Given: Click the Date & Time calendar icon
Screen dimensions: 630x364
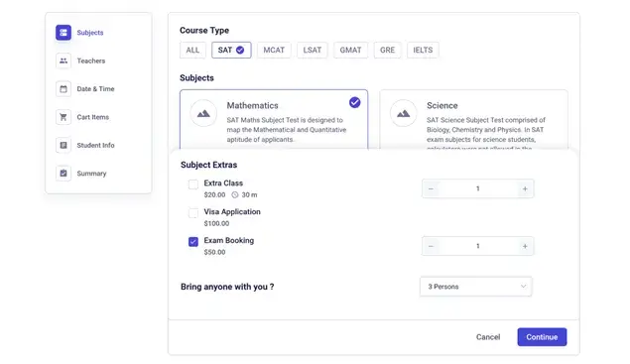Looking at the screenshot, I should (63, 89).
